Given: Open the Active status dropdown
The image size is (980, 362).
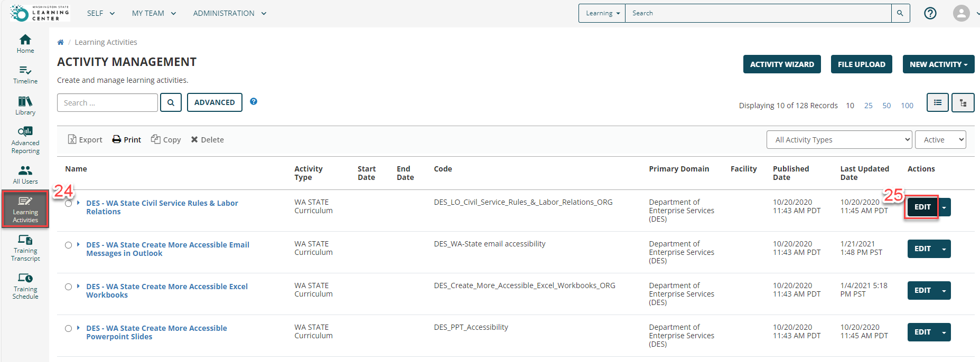Looking at the screenshot, I should (x=940, y=139).
